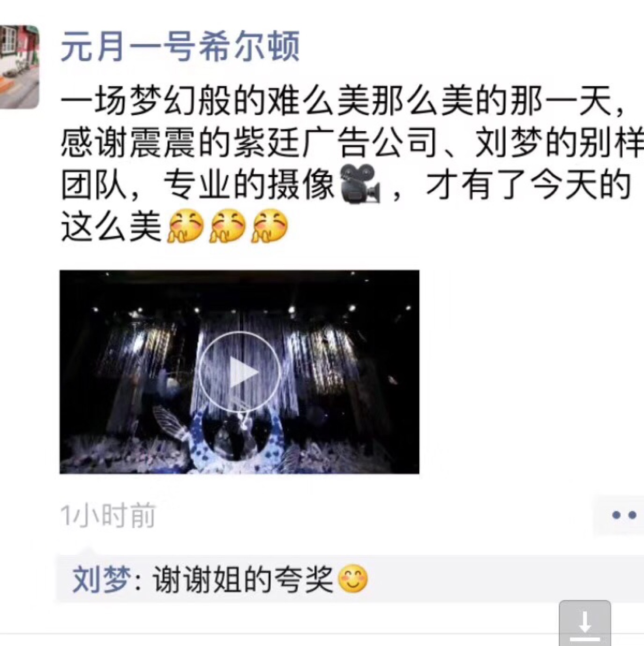Tap the movie camera emoji
Image resolution: width=644 pixels, height=646 pixels.
click(x=361, y=185)
